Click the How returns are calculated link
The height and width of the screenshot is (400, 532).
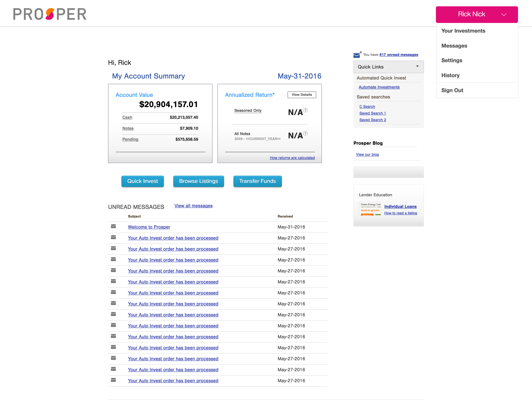pyautogui.click(x=292, y=158)
